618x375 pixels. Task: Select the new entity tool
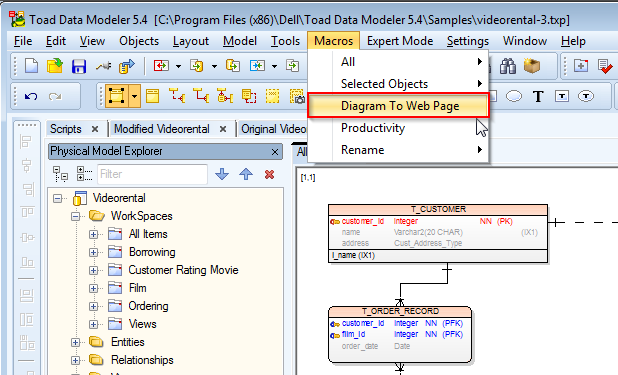pyautogui.click(x=153, y=96)
